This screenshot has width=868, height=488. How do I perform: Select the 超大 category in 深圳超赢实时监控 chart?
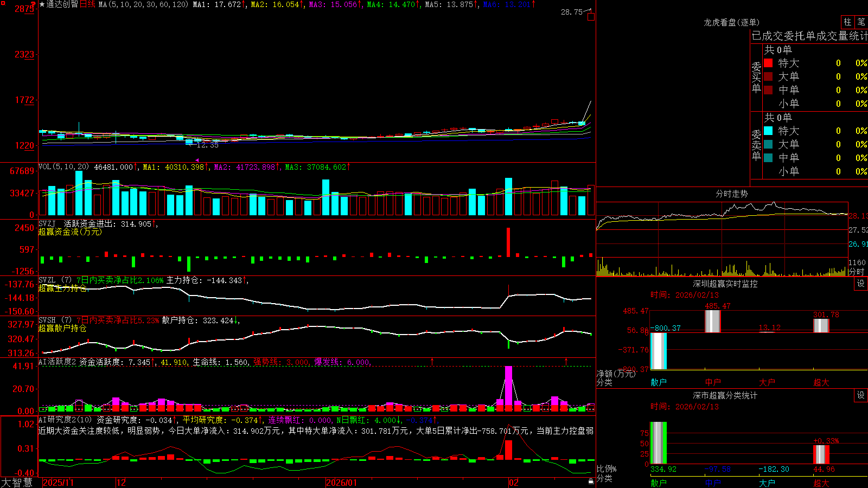[x=821, y=382]
